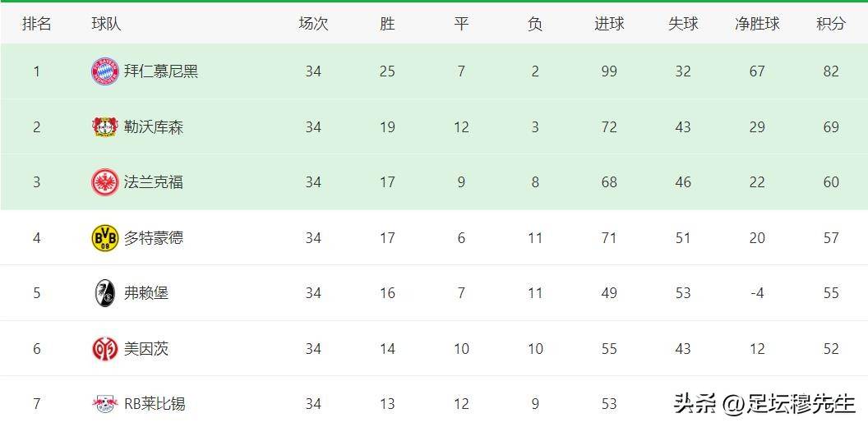Open the 勒沃库森 team name link
Viewport: 868px width, 427px height.
click(x=154, y=127)
